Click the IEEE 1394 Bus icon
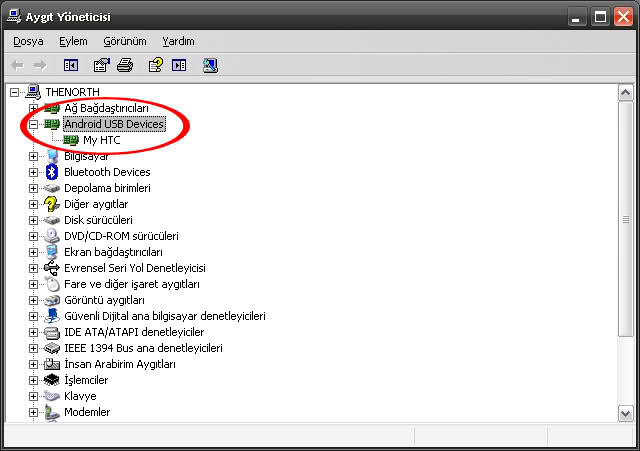 (52, 348)
